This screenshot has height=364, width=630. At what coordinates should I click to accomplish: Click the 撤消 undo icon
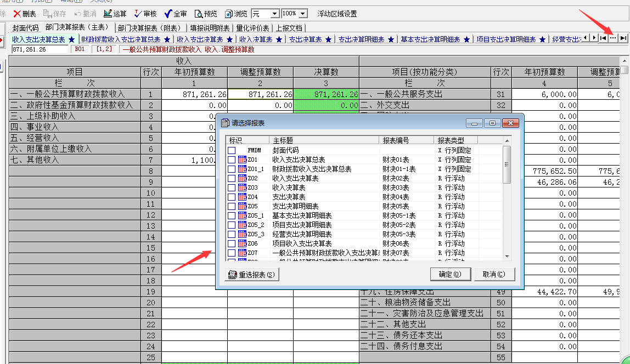pyautogui.click(x=85, y=14)
